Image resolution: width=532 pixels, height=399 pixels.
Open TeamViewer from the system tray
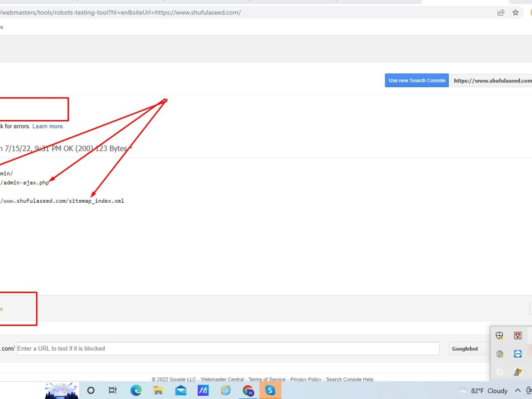518,354
